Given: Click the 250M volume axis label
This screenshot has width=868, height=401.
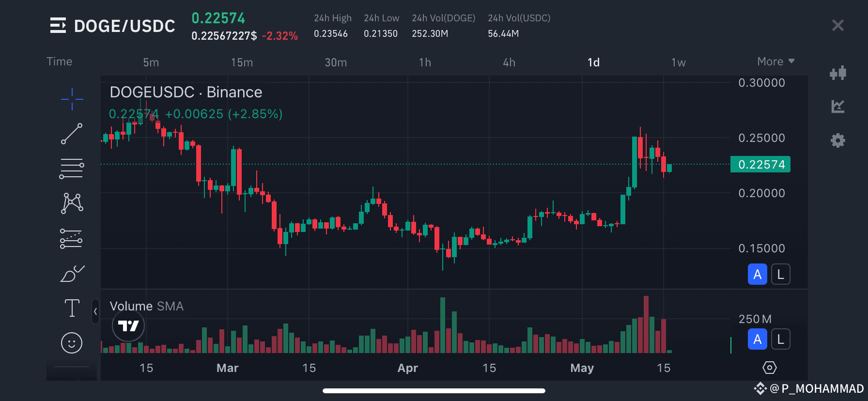Looking at the screenshot, I should (x=755, y=319).
